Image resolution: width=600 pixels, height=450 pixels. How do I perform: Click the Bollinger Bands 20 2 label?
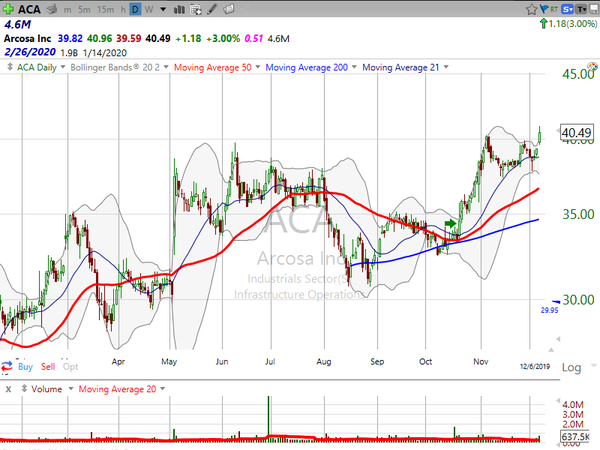115,67
